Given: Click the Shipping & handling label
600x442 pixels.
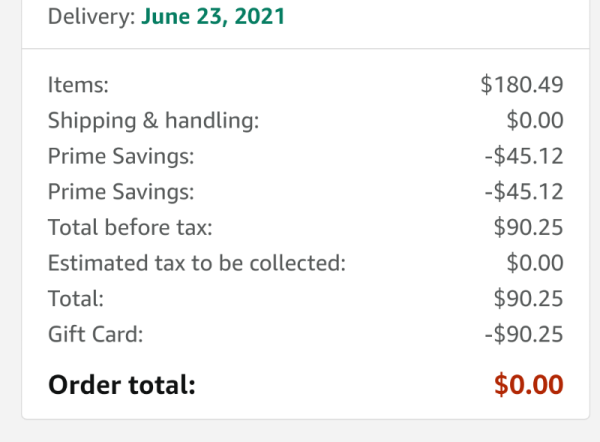Looking at the screenshot, I should click(153, 121).
